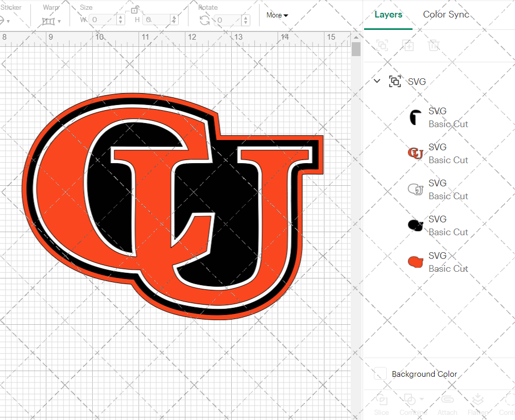Open the duplicate layer icon in Layers panel
This screenshot has height=420, width=515.
pyautogui.click(x=408, y=45)
